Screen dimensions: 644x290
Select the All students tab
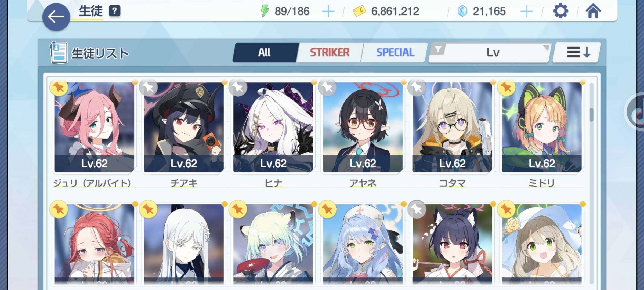click(x=265, y=52)
